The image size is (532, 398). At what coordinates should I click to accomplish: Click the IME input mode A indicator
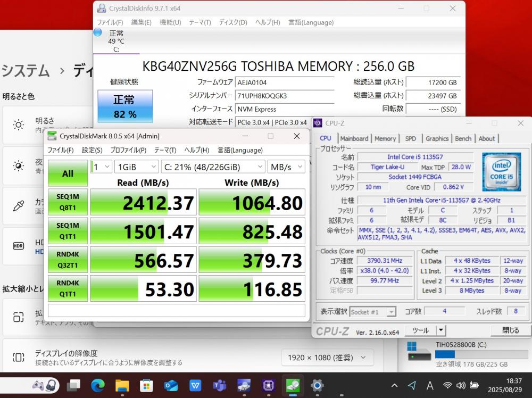tap(429, 385)
